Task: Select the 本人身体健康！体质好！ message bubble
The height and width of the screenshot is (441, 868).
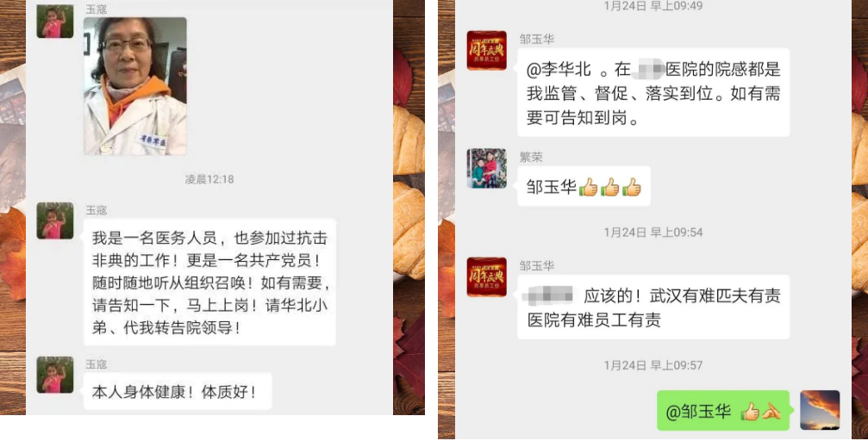Action: pyautogui.click(x=178, y=391)
